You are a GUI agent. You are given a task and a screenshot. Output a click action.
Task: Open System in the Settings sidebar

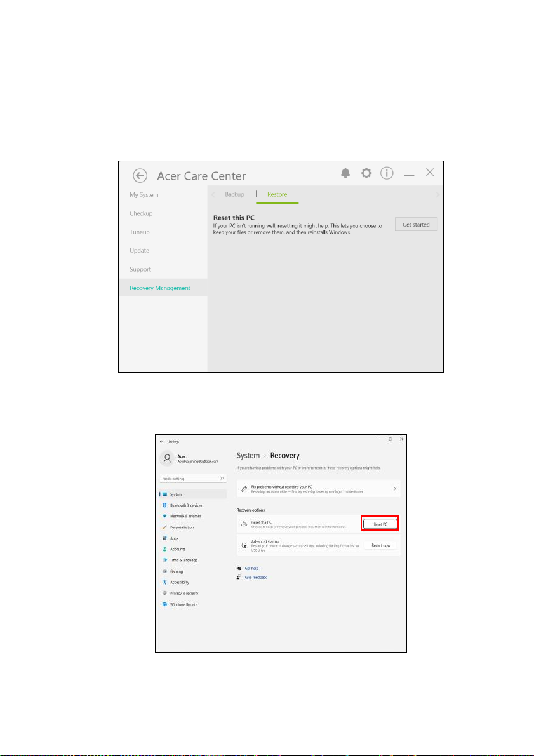(x=193, y=494)
